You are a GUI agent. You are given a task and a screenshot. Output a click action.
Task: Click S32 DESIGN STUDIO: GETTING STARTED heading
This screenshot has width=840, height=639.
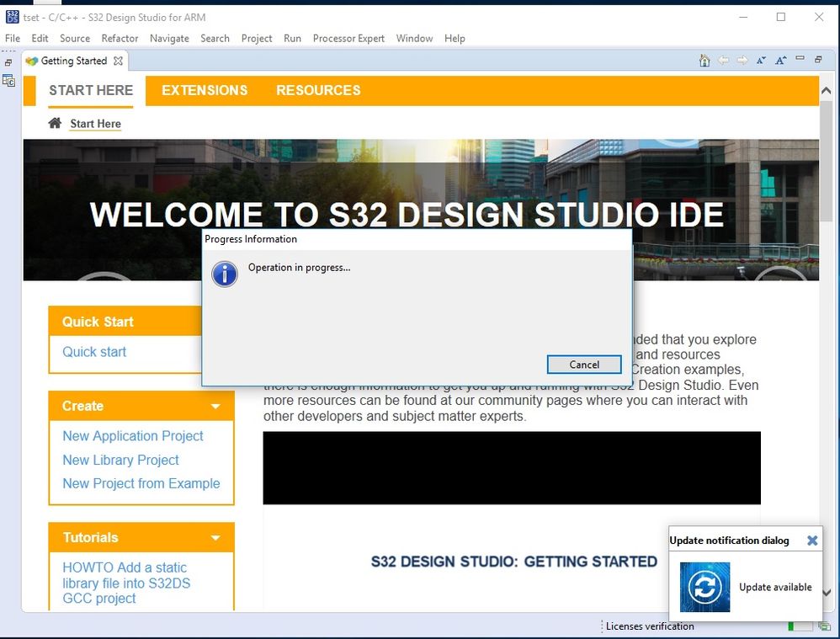point(513,562)
